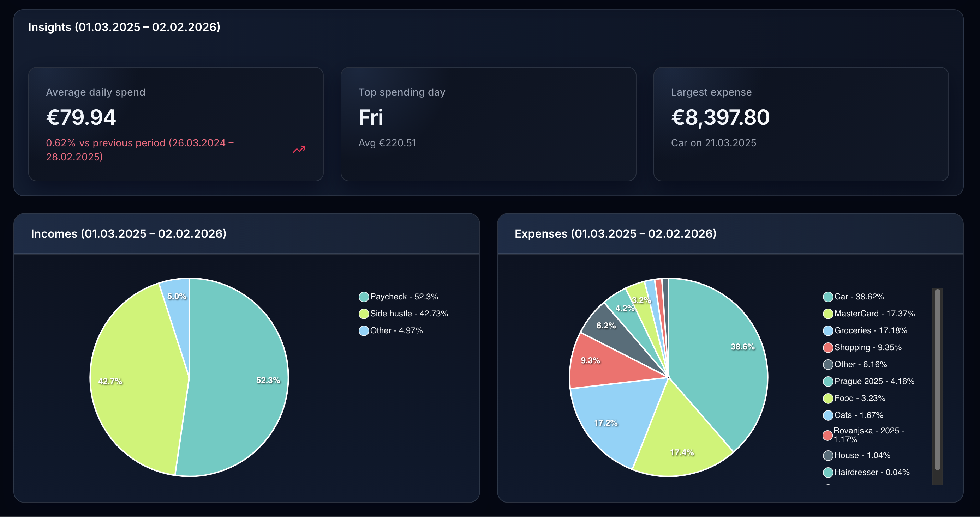Select the Incomes panel header
Viewport: 980px width, 517px height.
(129, 233)
